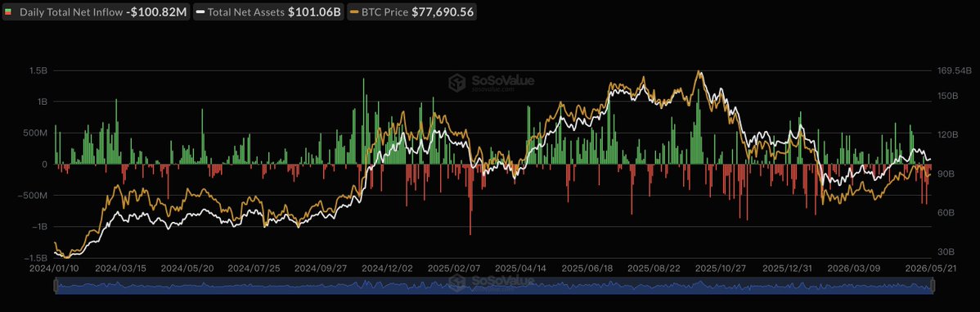Click the 2024/12/02 date axis label

pyautogui.click(x=387, y=268)
